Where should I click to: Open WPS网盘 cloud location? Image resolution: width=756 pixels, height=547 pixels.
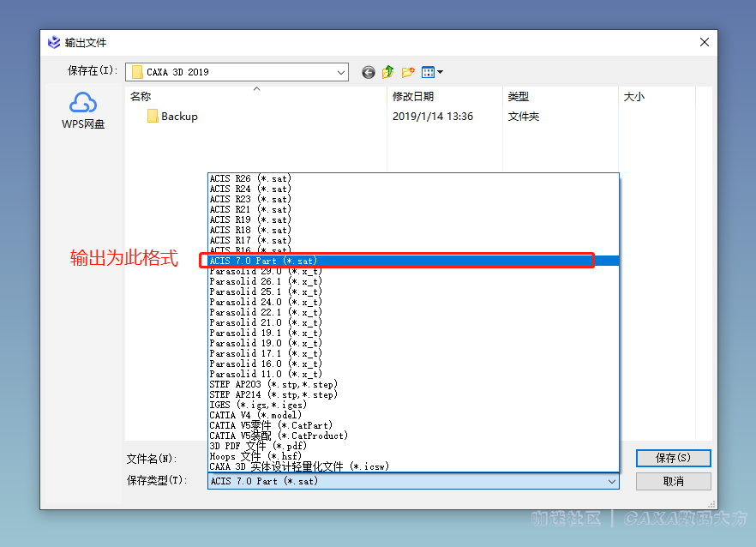pos(83,111)
